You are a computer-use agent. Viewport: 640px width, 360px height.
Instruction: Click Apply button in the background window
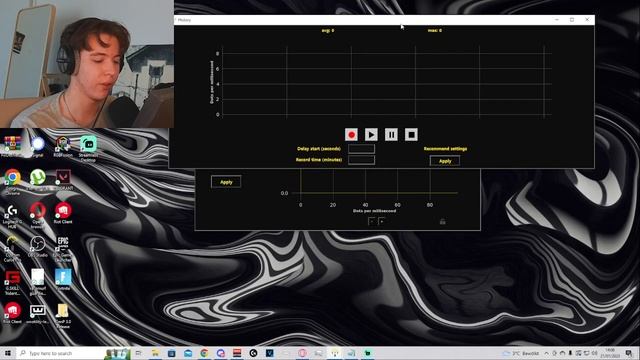click(226, 182)
